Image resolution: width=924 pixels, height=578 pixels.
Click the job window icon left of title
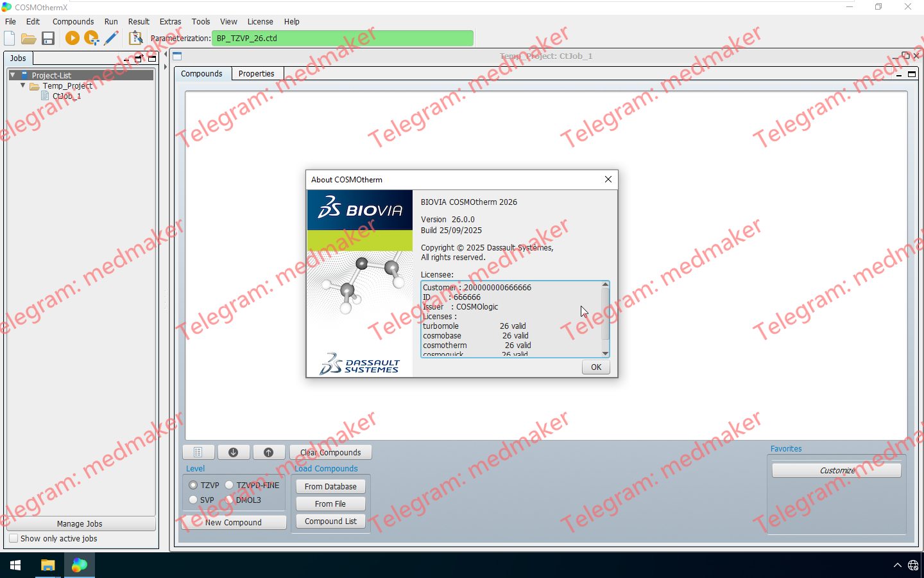point(177,56)
